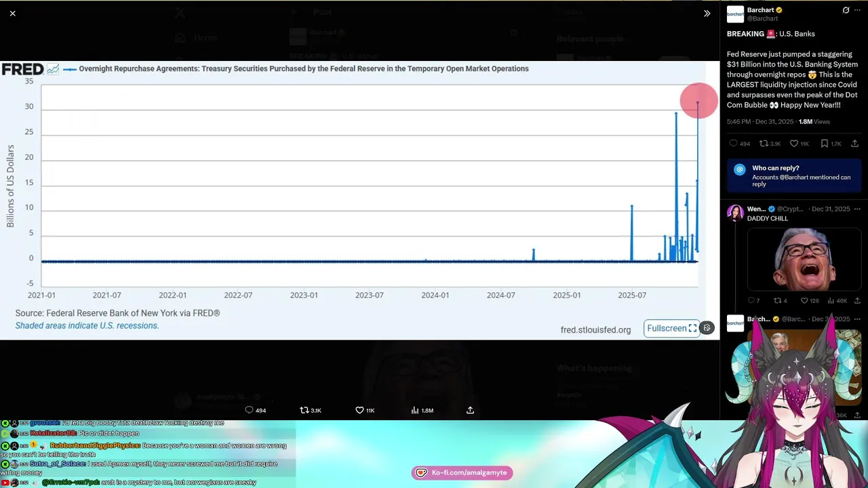Screen dimensions: 868x488
Task: Click the 'Source: Federal Reserve Bank of New York' text
Action: [x=117, y=313]
